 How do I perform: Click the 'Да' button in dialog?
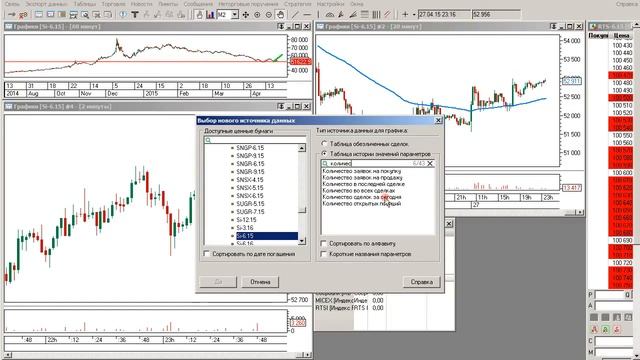click(218, 282)
